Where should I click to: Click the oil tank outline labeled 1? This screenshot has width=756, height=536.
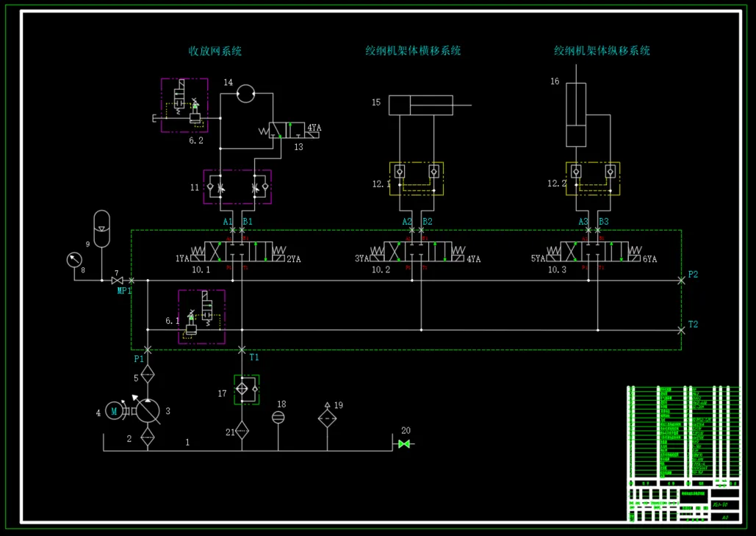coord(248,443)
